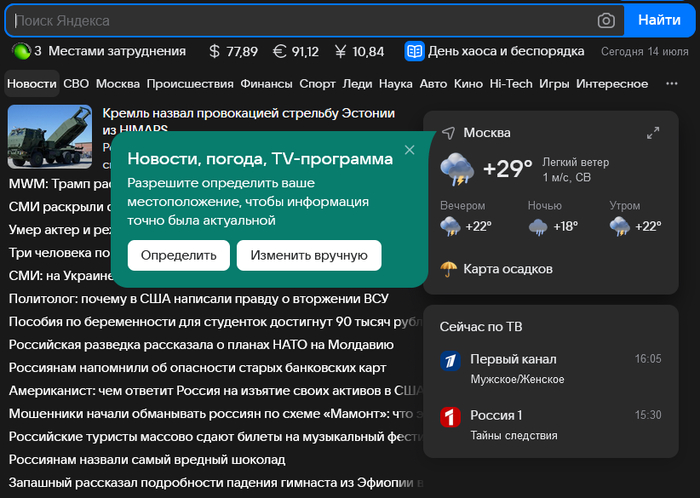The width and height of the screenshot is (700, 498).
Task: Click the Определить button
Action: [179, 255]
